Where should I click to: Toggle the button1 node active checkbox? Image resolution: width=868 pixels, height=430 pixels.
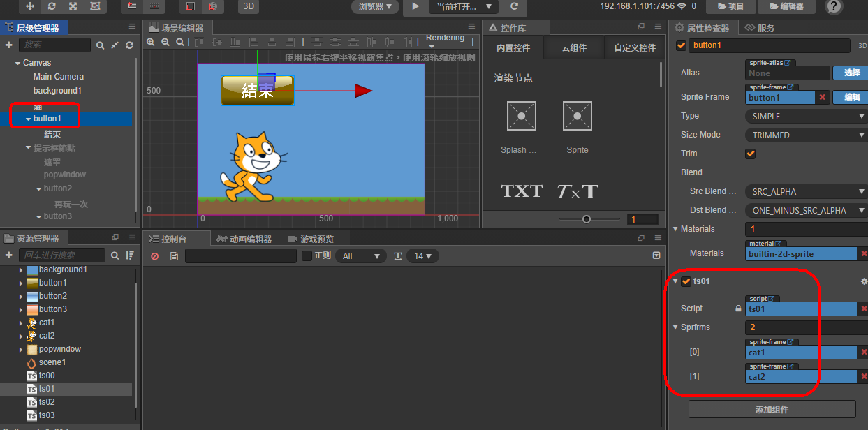[681, 46]
